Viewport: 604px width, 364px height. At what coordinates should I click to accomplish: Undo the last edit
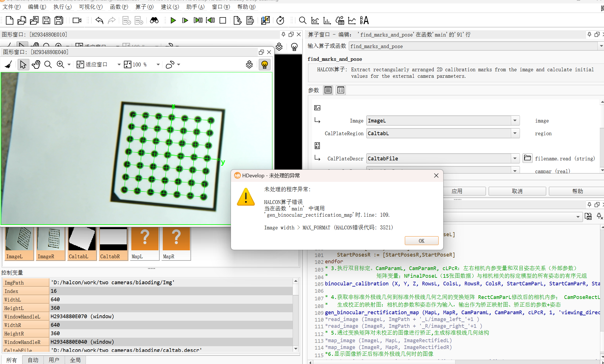(99, 20)
